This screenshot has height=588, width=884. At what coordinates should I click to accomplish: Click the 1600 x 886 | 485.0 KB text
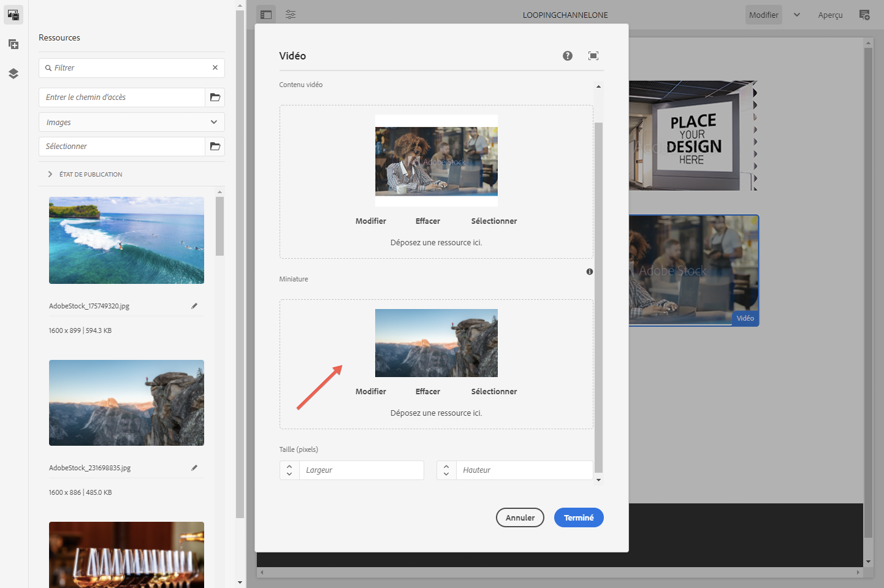point(80,492)
